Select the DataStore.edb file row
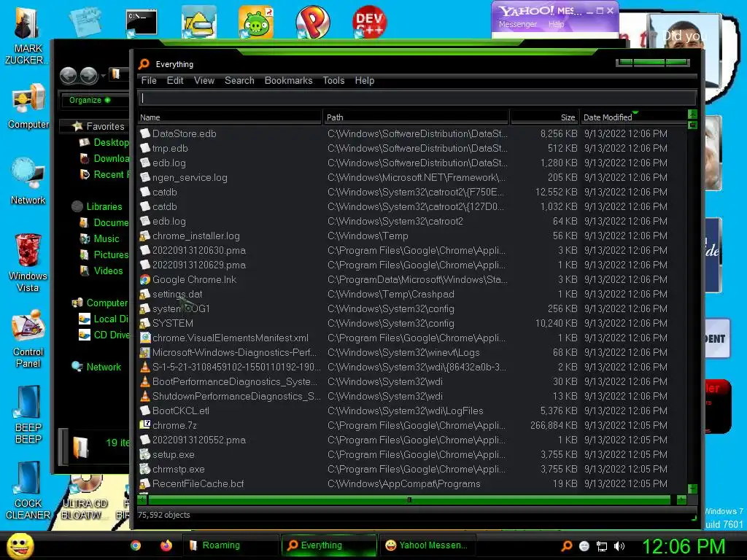The image size is (747, 560). [412, 134]
